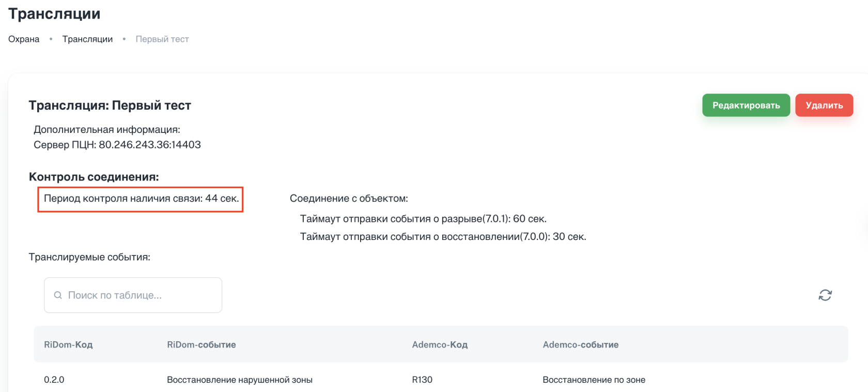Click the Сервер ПЦН address line
868x392 pixels.
[117, 145]
